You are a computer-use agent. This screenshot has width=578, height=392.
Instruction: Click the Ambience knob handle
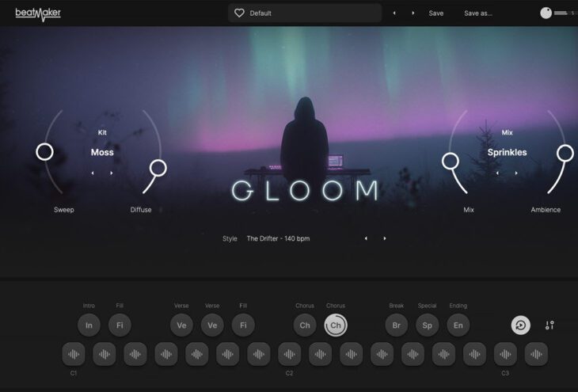(x=565, y=153)
